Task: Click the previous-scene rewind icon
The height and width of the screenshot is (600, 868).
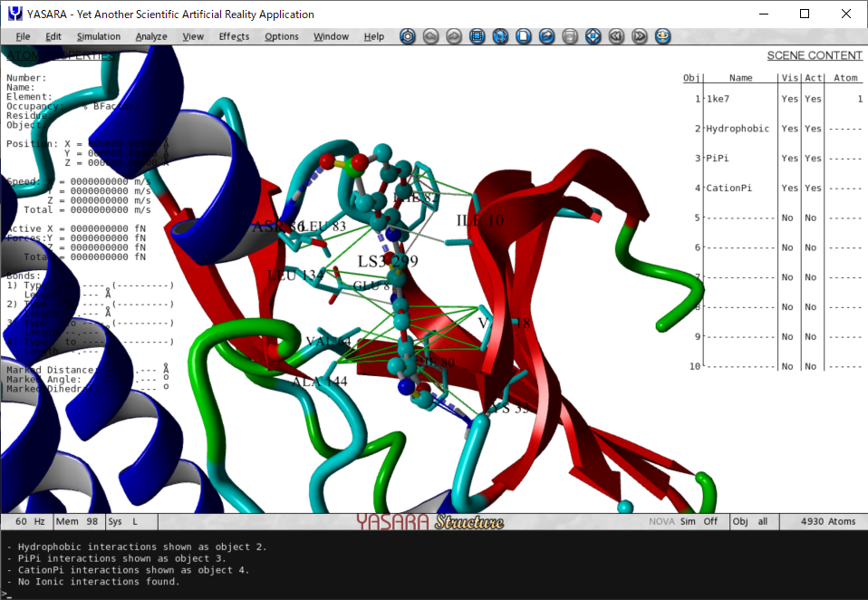Action: pyautogui.click(x=616, y=36)
